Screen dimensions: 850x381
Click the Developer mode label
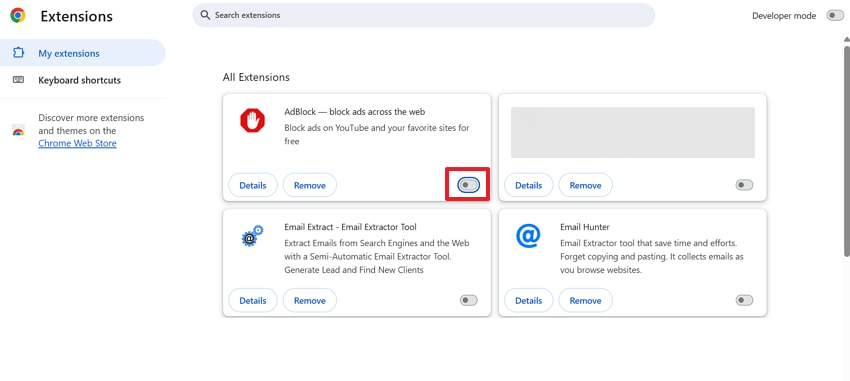(784, 16)
